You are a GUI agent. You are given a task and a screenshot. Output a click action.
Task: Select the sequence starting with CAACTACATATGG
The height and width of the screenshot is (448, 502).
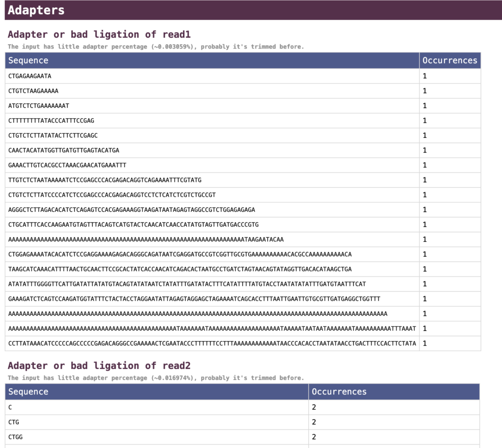[x=64, y=150]
